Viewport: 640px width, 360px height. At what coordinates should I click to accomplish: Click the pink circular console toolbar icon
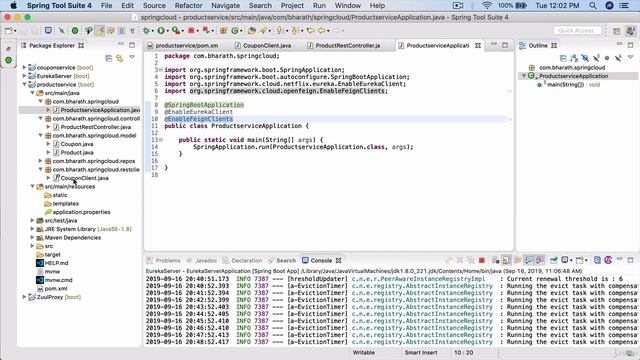point(608,260)
